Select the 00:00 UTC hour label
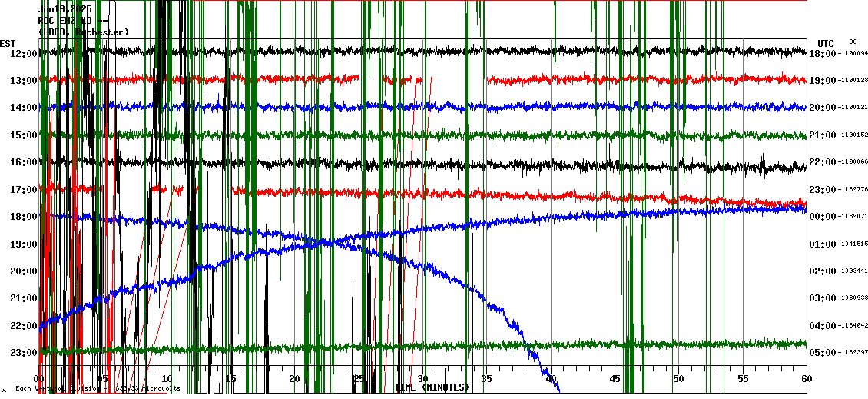The width and height of the screenshot is (868, 399). 822,217
